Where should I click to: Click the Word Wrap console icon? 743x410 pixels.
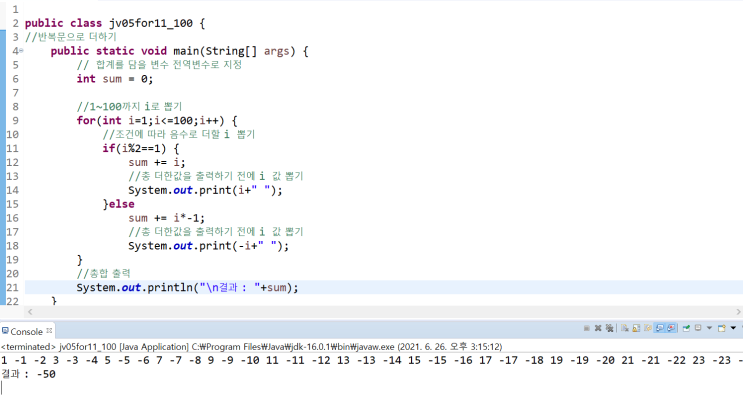pyautogui.click(x=648, y=328)
